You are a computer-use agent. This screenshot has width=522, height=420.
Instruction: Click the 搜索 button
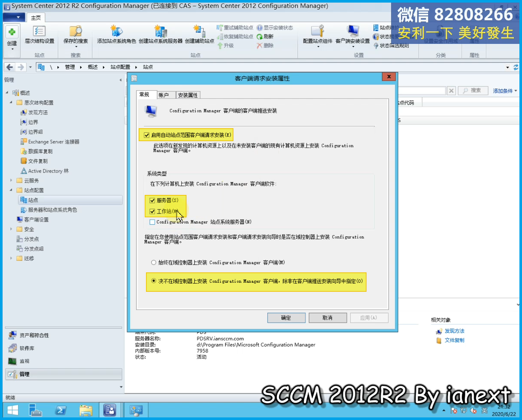[x=472, y=90]
